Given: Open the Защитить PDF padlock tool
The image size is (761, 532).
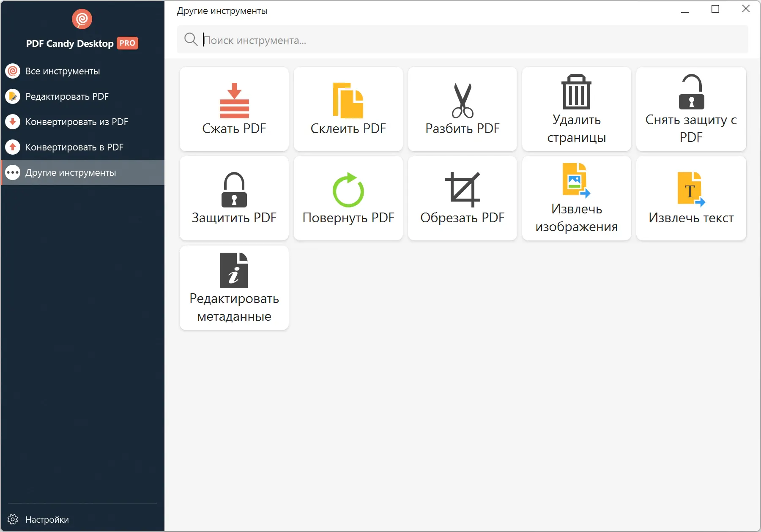Looking at the screenshot, I should pyautogui.click(x=234, y=198).
